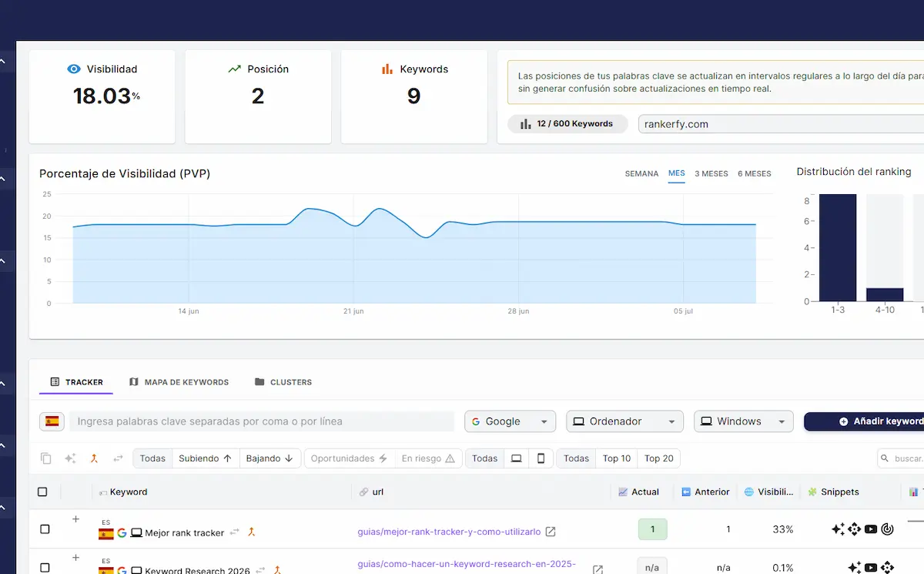Click the swap arrows icon beside Mejor rank tracker
Viewport: 924px width, 574px height.
coord(235,532)
